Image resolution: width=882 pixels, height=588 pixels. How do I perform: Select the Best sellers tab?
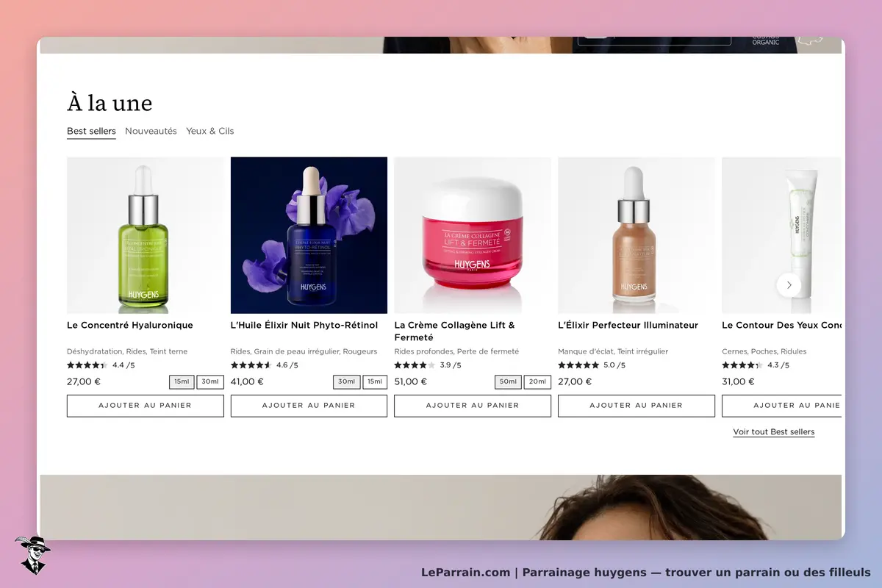click(91, 131)
